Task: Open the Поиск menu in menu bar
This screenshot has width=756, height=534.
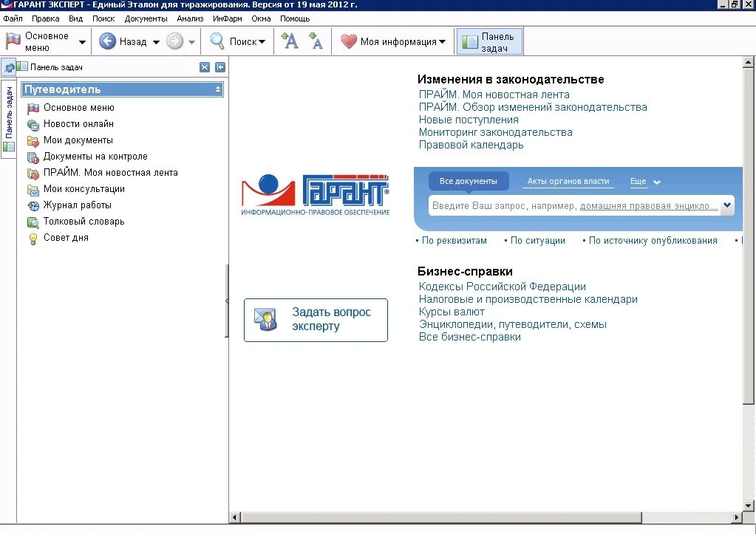Action: [x=103, y=18]
